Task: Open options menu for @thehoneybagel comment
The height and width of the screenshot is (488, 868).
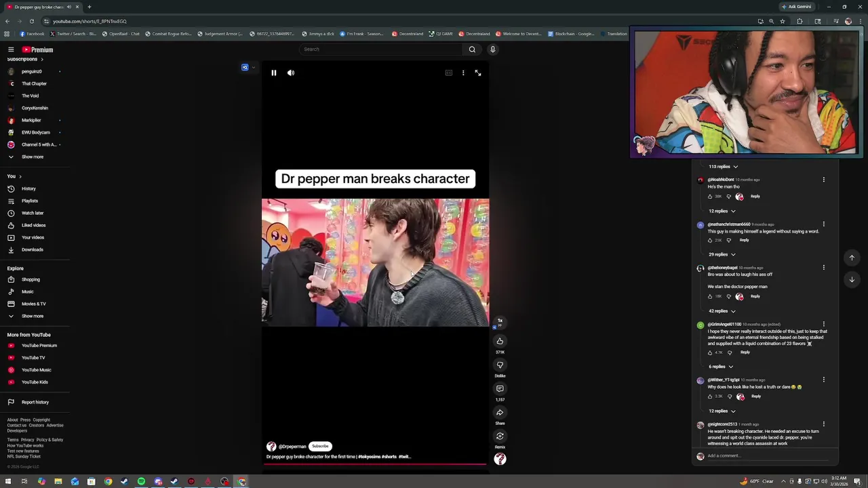Action: 824,268
